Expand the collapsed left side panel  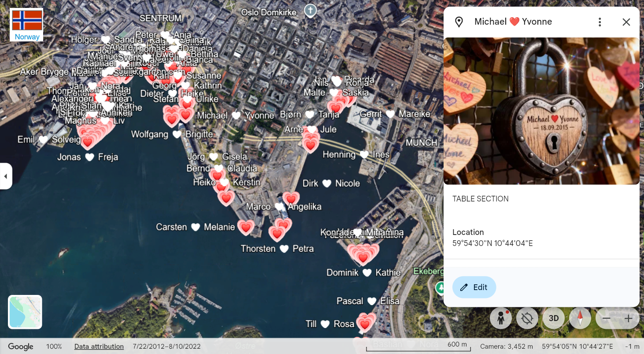6,176
